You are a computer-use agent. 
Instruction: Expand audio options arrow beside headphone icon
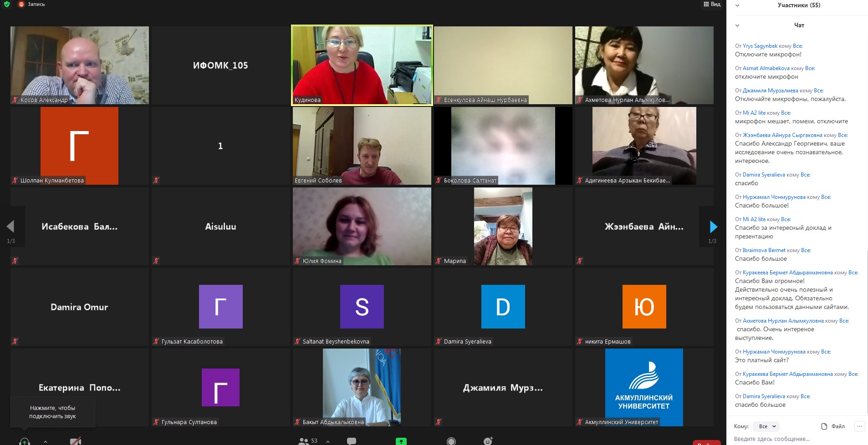tap(46, 441)
